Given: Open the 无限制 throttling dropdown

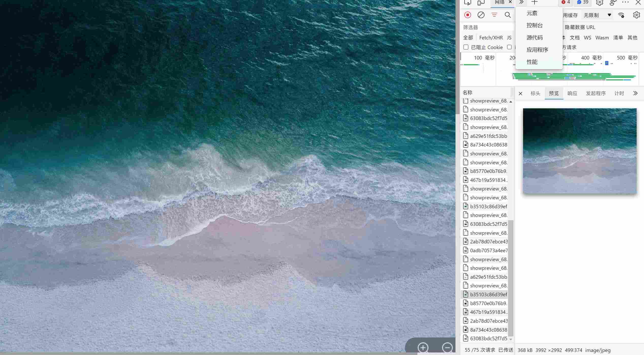Looking at the screenshot, I should (597, 15).
